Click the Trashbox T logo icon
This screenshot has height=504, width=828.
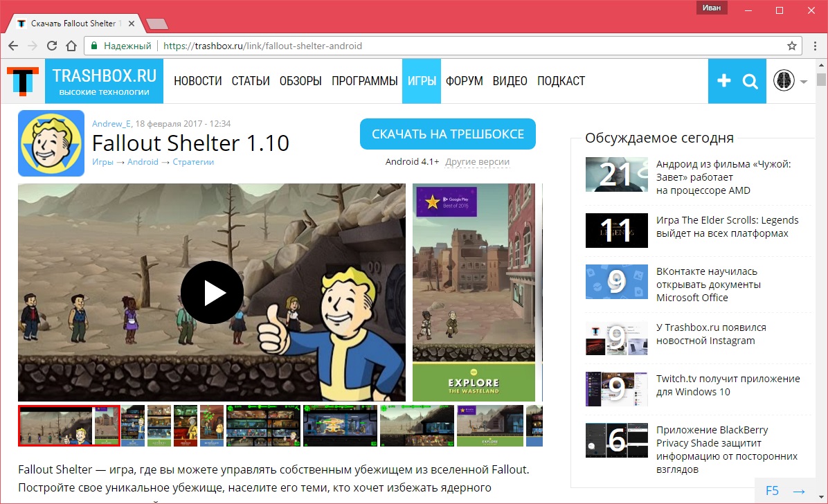(23, 82)
